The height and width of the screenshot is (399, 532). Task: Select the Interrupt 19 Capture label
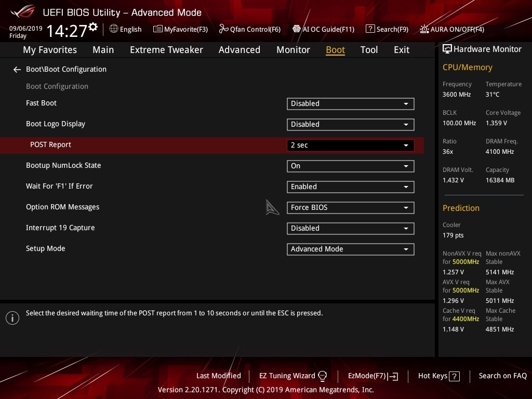click(x=60, y=228)
